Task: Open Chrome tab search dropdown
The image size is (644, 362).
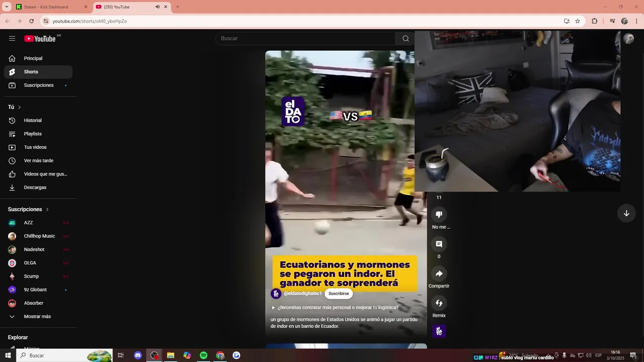Action: coord(7,7)
